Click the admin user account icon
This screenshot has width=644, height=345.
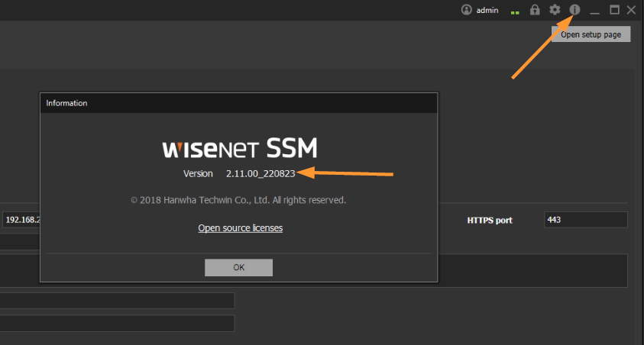pyautogui.click(x=467, y=9)
